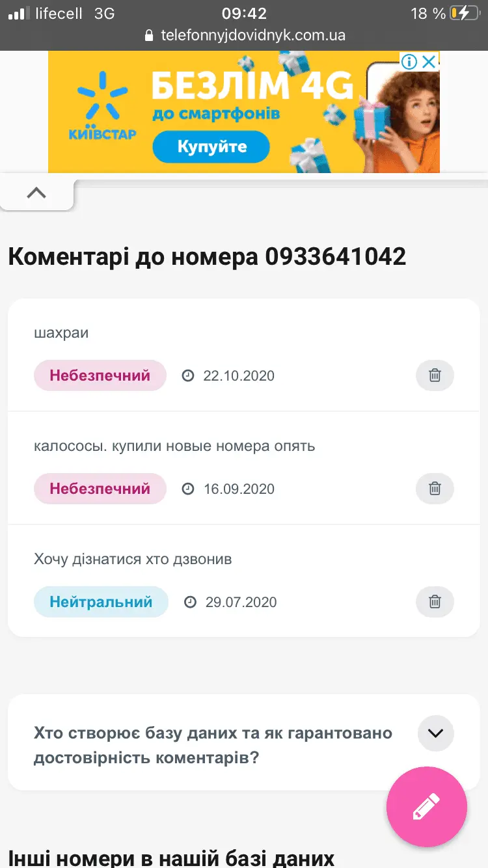
Task: Delete the "Хочу дізнатися хто дзвонив" comment
Action: coord(435,602)
